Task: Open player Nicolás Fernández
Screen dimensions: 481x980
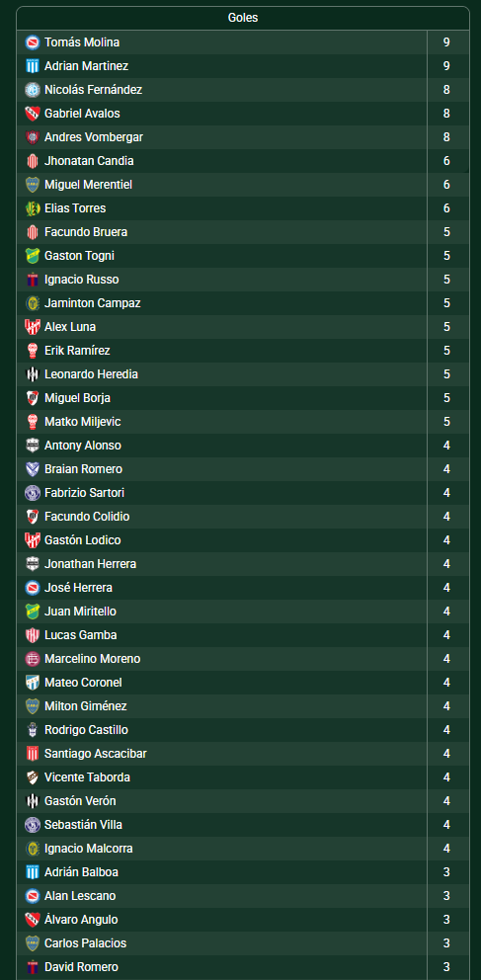Action: click(x=93, y=90)
